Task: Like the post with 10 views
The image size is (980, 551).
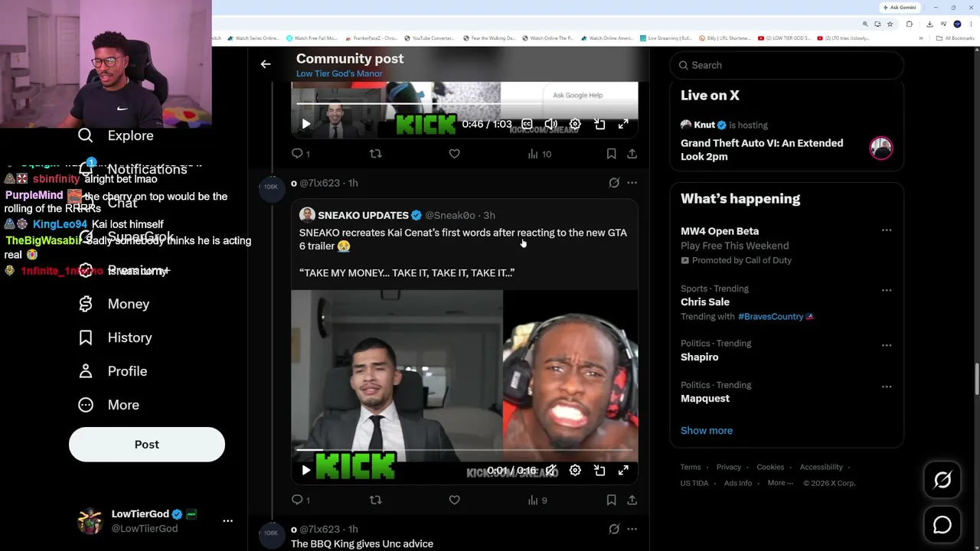Action: point(454,154)
